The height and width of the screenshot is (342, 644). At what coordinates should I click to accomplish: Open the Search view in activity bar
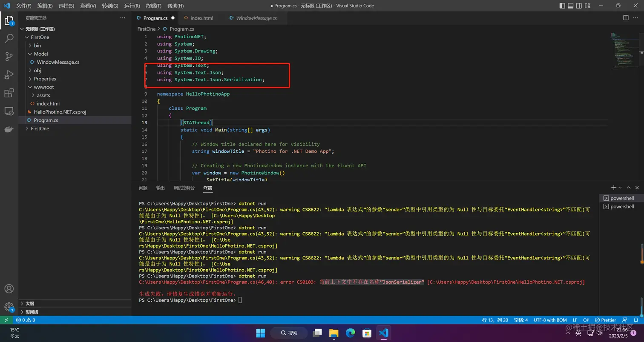9,39
